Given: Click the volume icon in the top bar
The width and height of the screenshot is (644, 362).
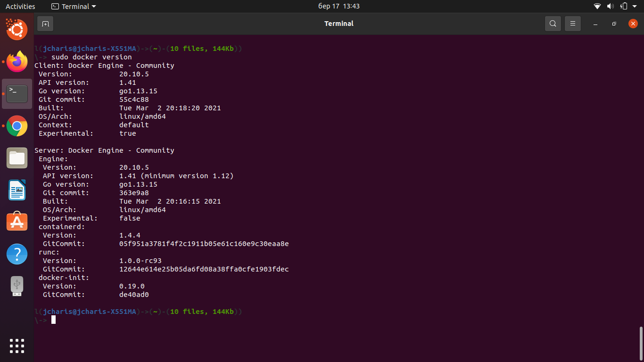Looking at the screenshot, I should tap(611, 6).
